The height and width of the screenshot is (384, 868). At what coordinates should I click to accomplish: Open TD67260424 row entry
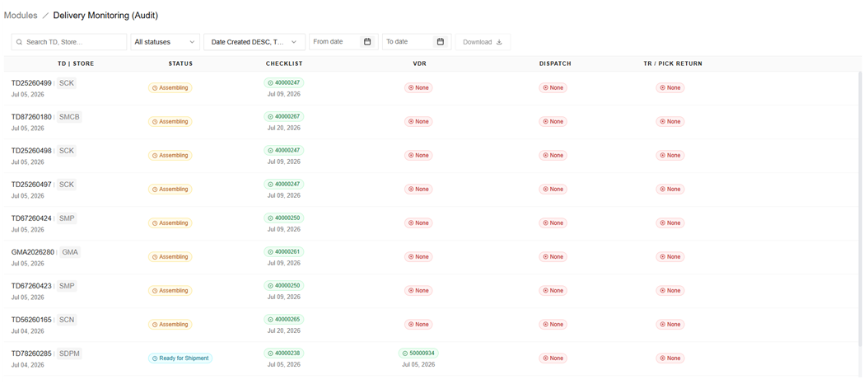pyautogui.click(x=31, y=218)
